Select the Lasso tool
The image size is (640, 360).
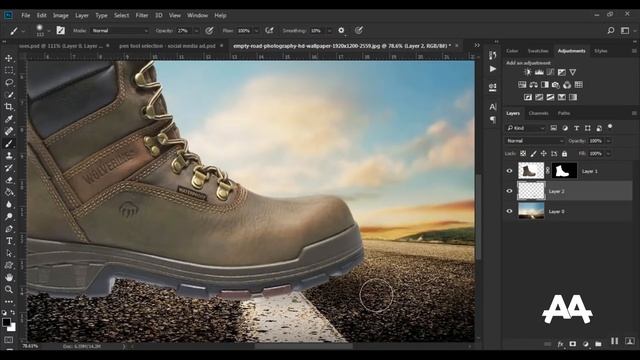pos(9,82)
